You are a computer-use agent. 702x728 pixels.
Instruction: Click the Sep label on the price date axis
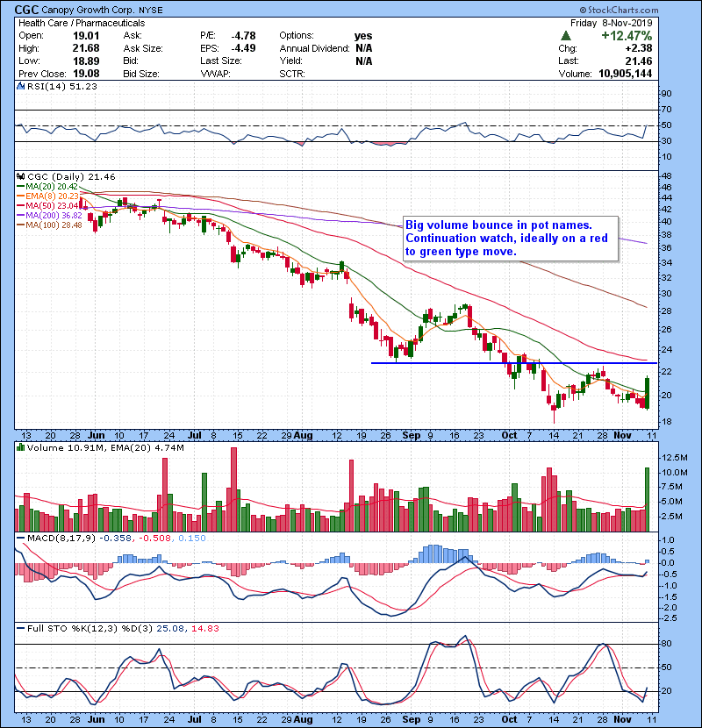coord(411,436)
